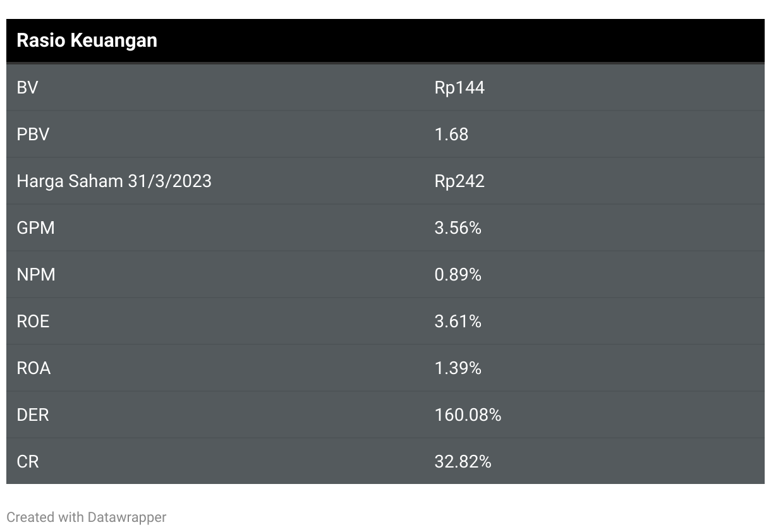Select the GPM row label
The width and height of the screenshot is (771, 532).
coord(35,227)
